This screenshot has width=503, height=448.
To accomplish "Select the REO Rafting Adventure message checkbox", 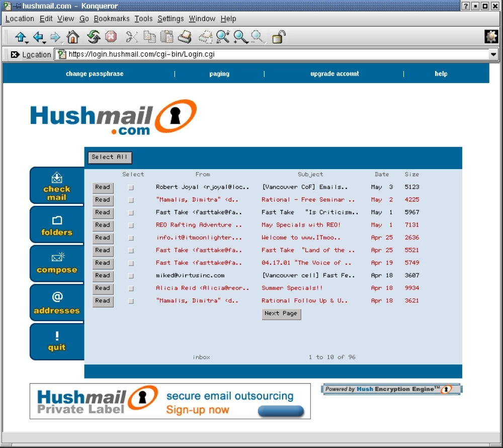I will (x=132, y=225).
